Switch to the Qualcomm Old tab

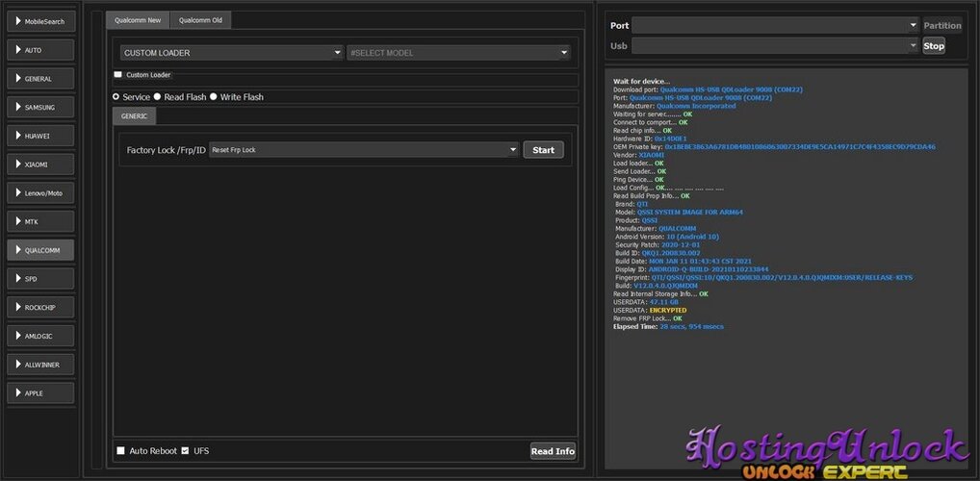[x=200, y=20]
